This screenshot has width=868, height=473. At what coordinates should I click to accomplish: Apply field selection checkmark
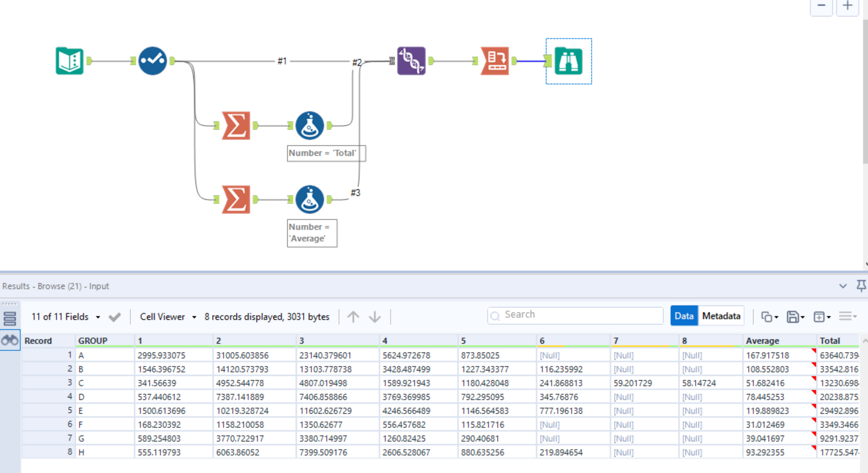pyautogui.click(x=115, y=317)
